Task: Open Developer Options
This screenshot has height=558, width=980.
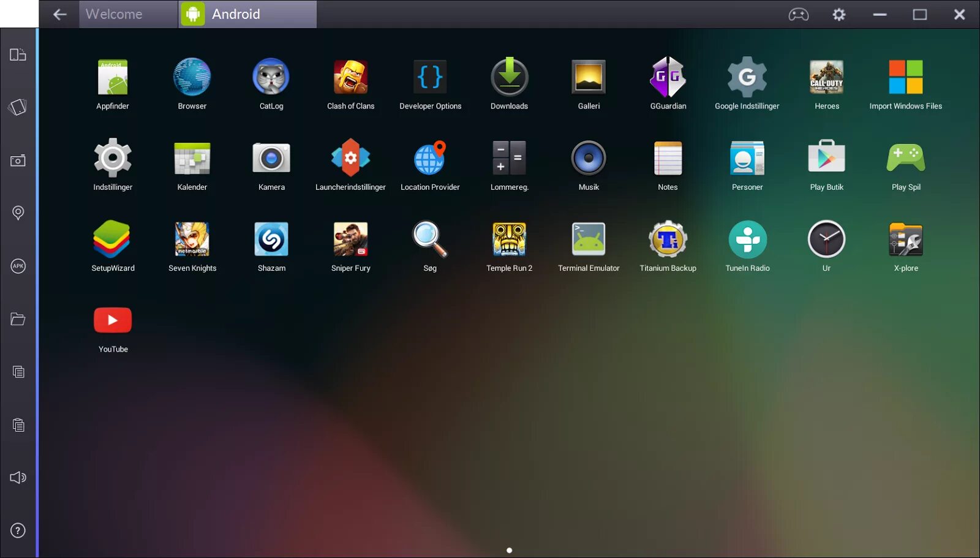Action: tap(430, 77)
